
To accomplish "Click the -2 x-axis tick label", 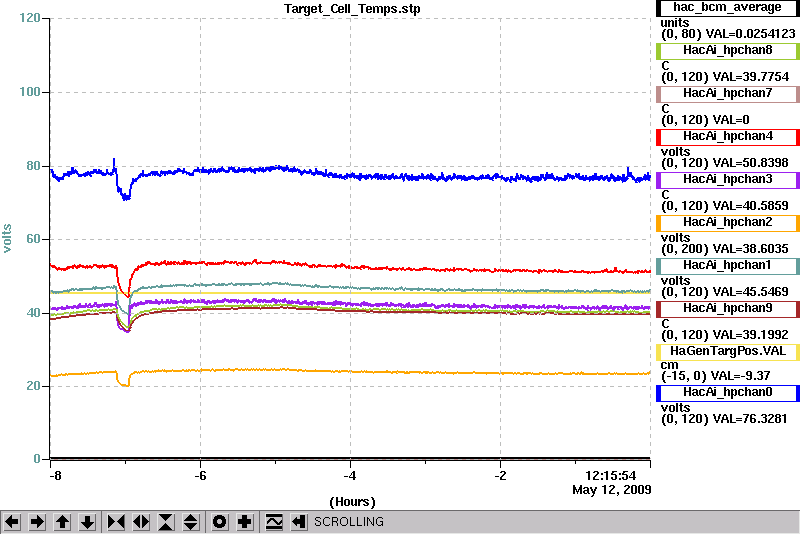I will coord(500,476).
